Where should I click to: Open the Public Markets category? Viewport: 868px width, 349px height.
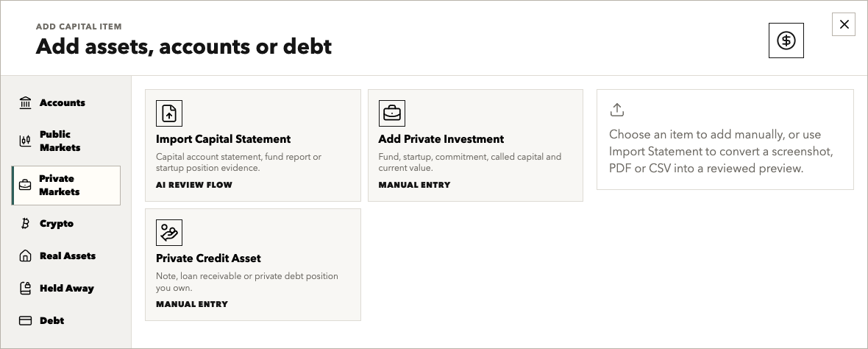[x=60, y=141]
